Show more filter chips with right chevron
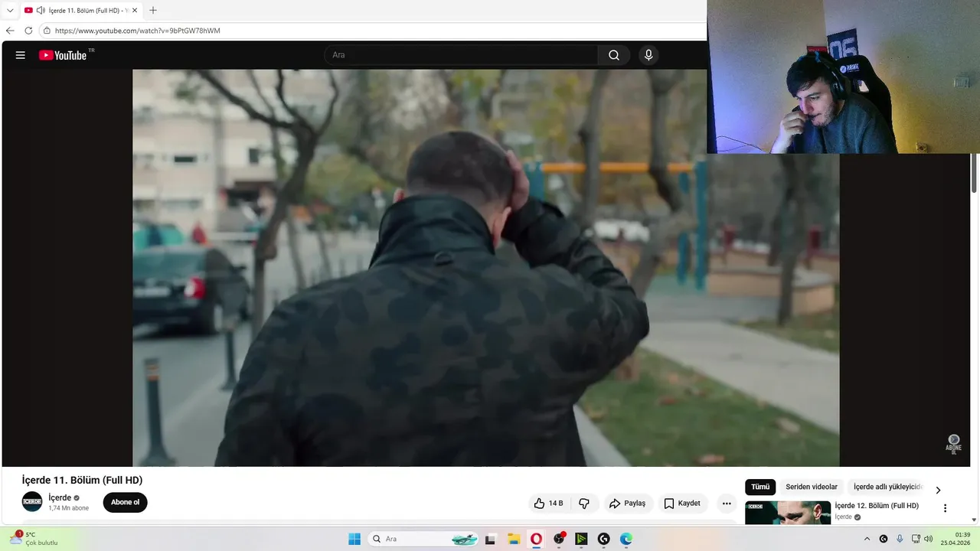980x551 pixels. pos(938,490)
